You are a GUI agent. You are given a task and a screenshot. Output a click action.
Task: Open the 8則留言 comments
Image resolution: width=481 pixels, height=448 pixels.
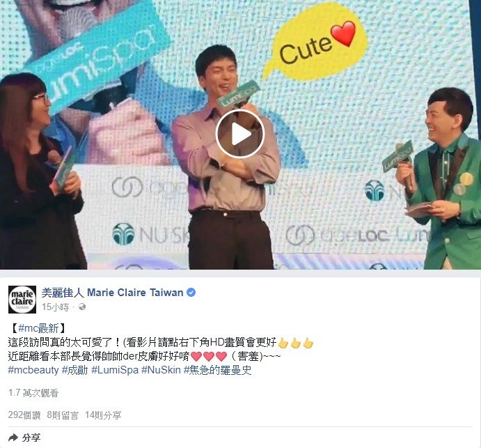[x=63, y=415]
